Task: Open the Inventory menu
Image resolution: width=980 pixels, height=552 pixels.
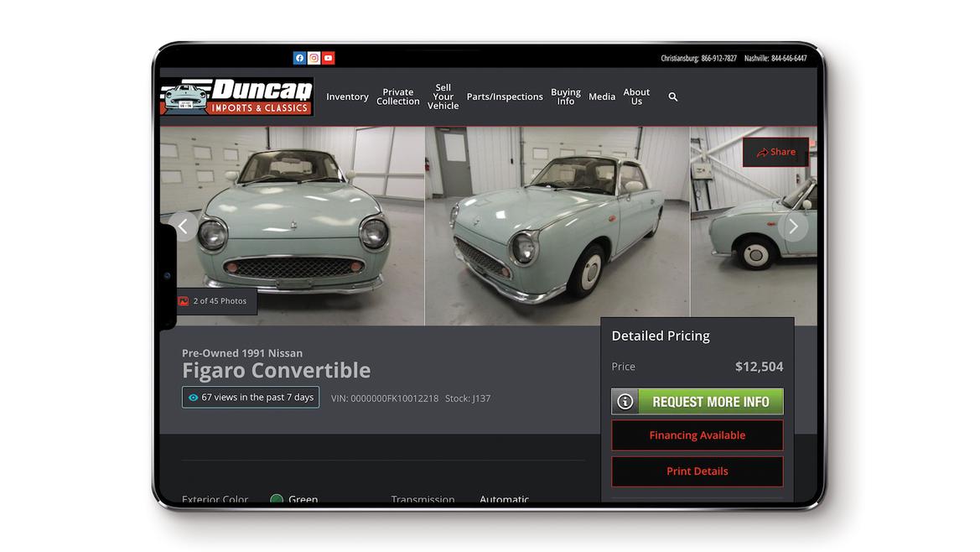Action: [348, 97]
